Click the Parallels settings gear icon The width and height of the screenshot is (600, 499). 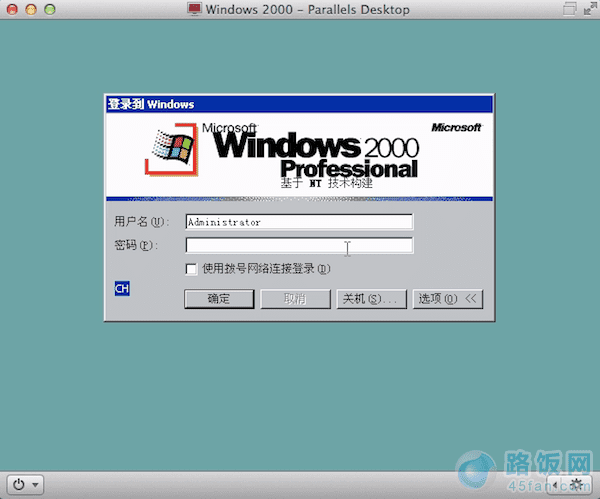(x=577, y=485)
